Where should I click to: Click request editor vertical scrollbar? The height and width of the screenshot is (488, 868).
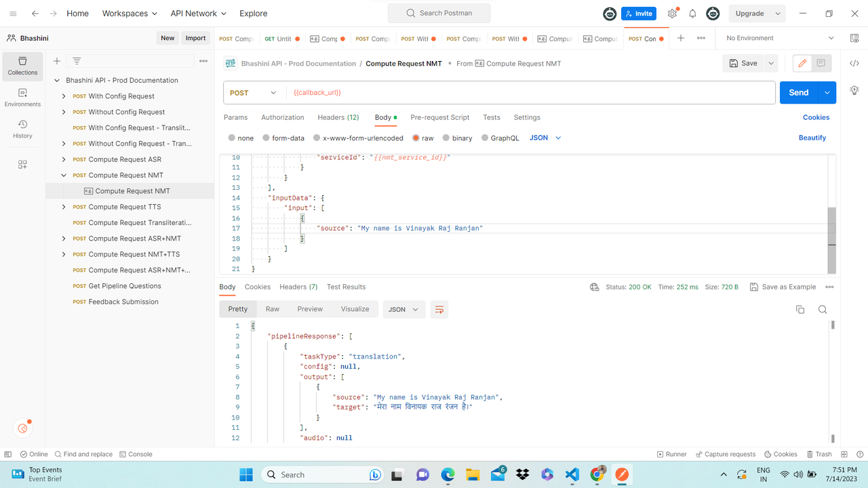tap(832, 240)
